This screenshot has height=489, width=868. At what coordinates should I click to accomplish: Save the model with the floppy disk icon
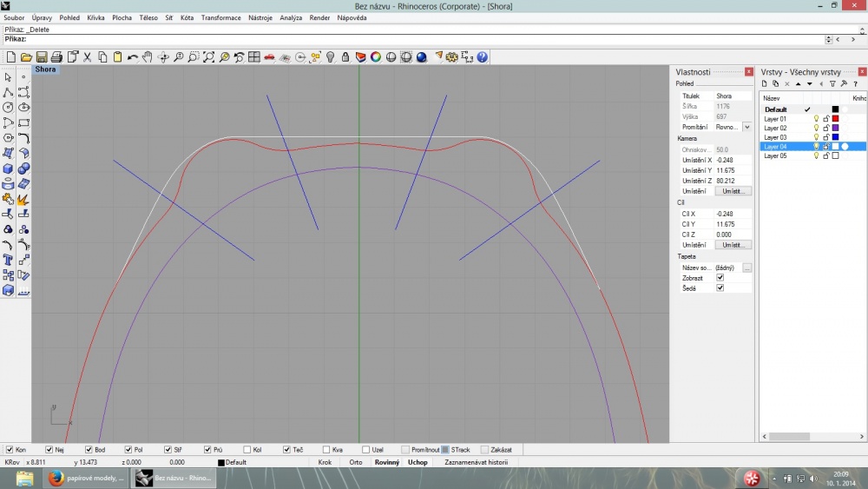pos(42,57)
